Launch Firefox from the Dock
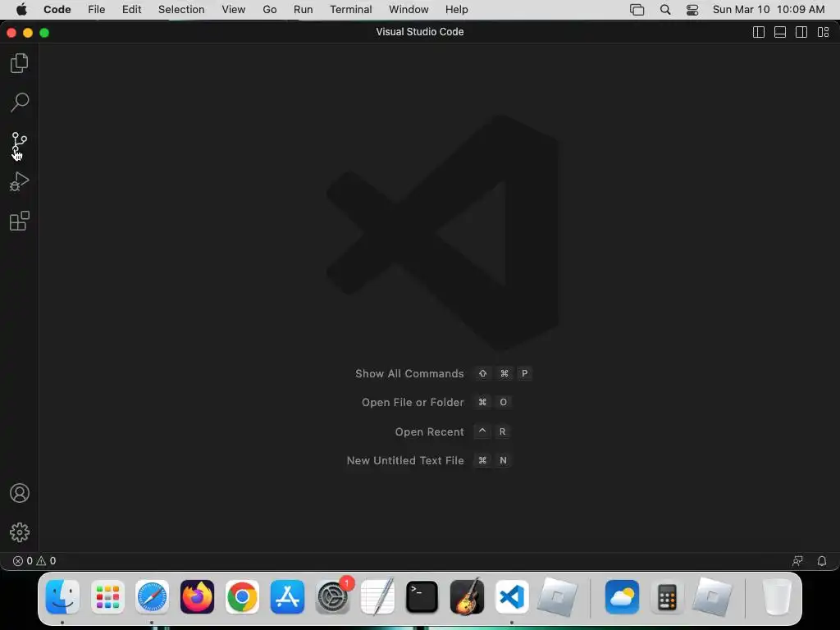840x630 pixels. pyautogui.click(x=197, y=597)
